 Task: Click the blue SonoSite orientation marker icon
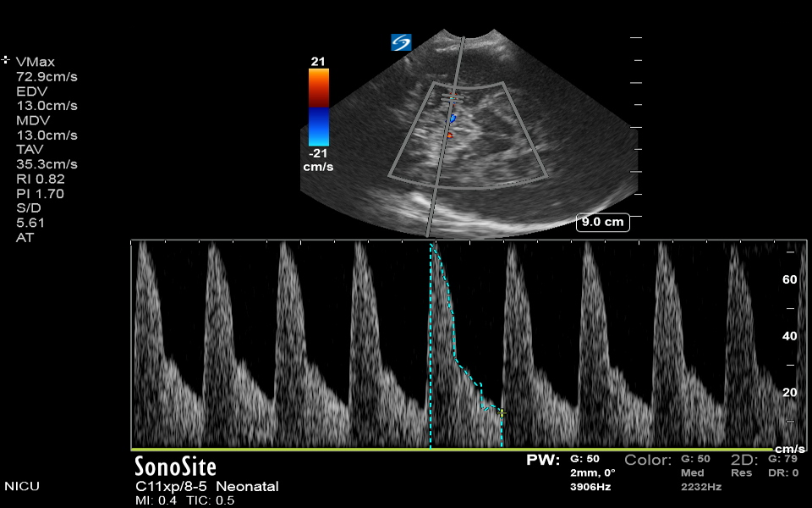[401, 42]
